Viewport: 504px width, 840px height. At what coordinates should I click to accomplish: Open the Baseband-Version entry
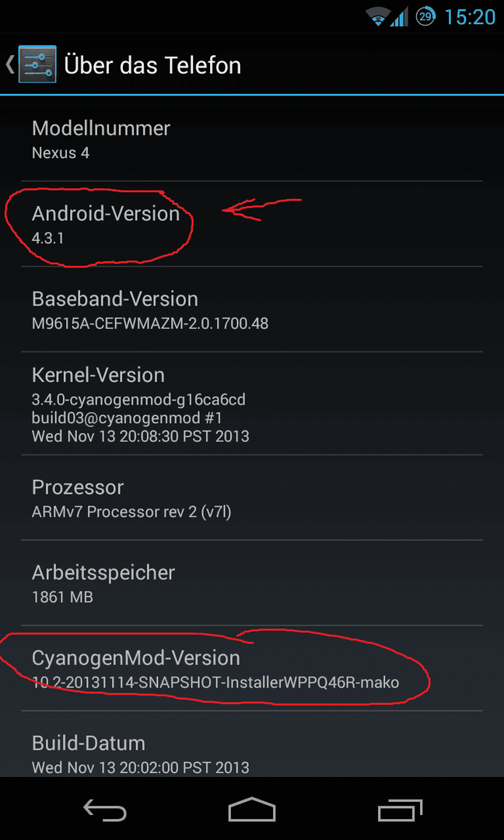pos(252,309)
